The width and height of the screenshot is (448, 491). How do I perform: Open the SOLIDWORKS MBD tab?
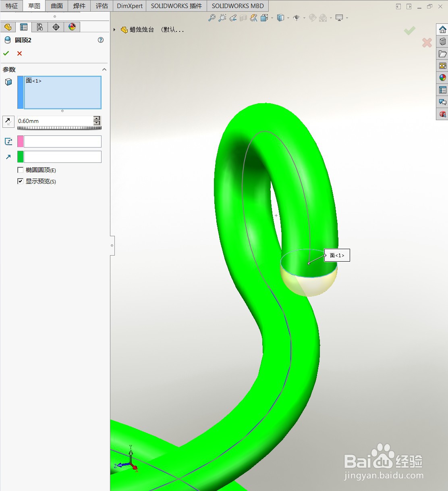tap(238, 6)
